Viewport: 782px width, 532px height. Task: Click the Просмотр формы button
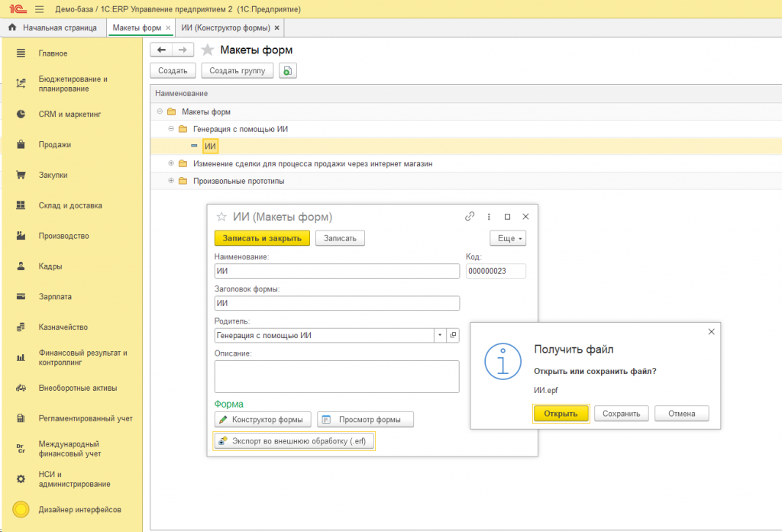point(365,419)
